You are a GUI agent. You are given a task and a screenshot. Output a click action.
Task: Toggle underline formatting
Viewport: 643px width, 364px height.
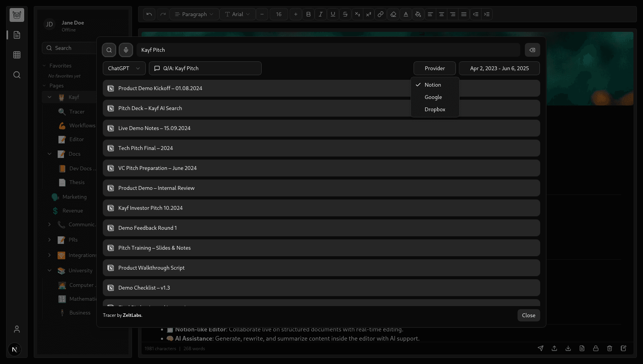333,14
